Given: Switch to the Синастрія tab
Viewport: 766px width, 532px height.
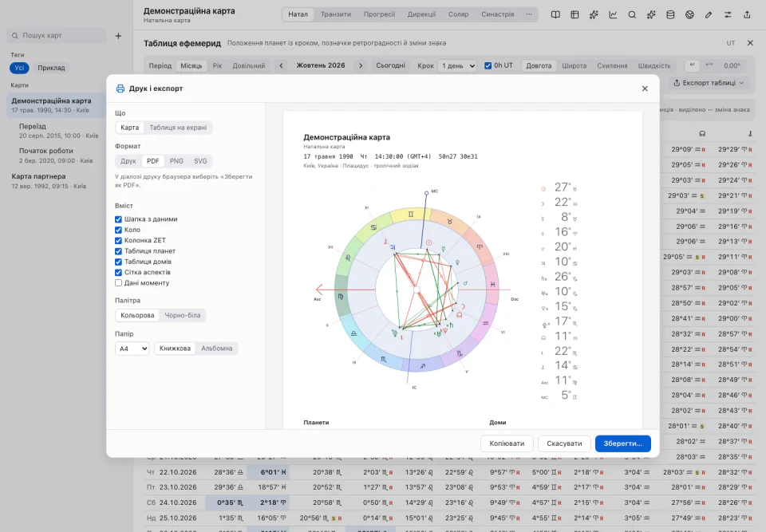Looking at the screenshot, I should (497, 14).
